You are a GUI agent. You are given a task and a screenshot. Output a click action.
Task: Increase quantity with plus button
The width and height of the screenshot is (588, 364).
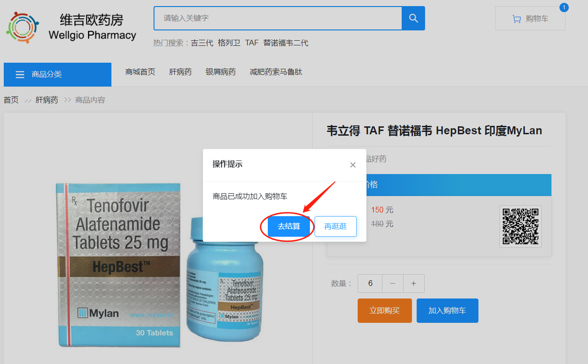tap(414, 284)
